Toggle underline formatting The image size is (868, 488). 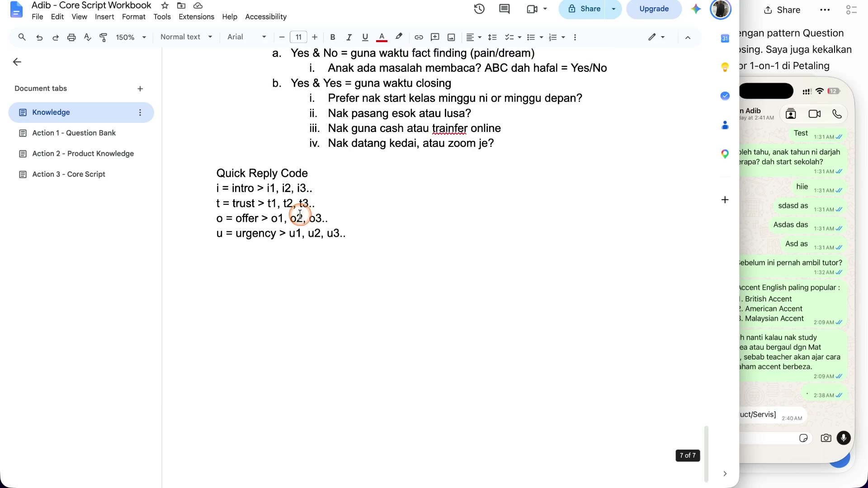click(x=365, y=38)
